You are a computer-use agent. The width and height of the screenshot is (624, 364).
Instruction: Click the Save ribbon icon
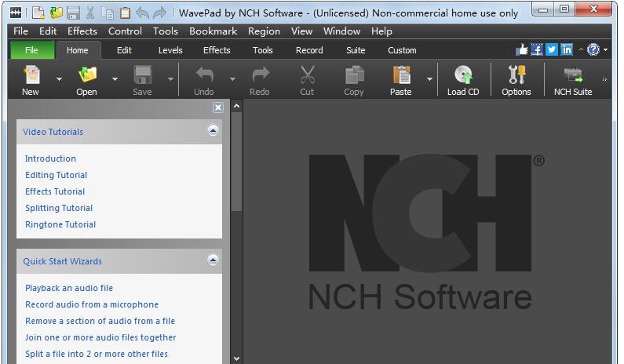point(143,75)
